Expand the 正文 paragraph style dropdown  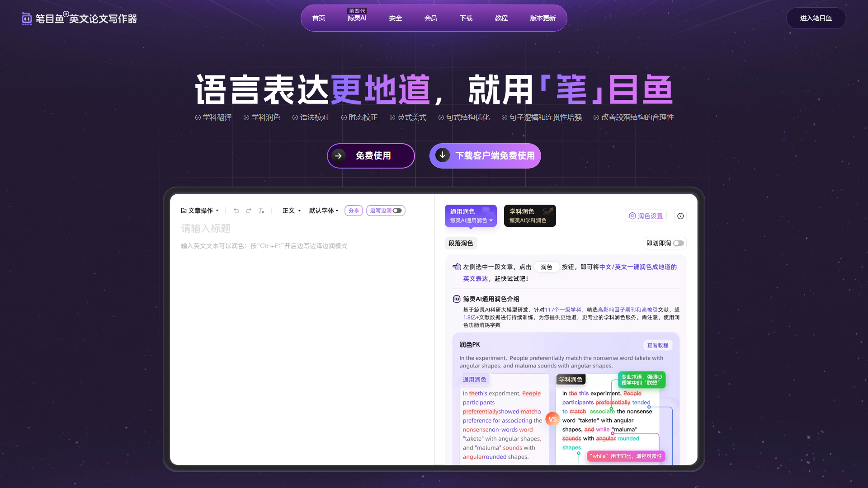pyautogui.click(x=292, y=211)
